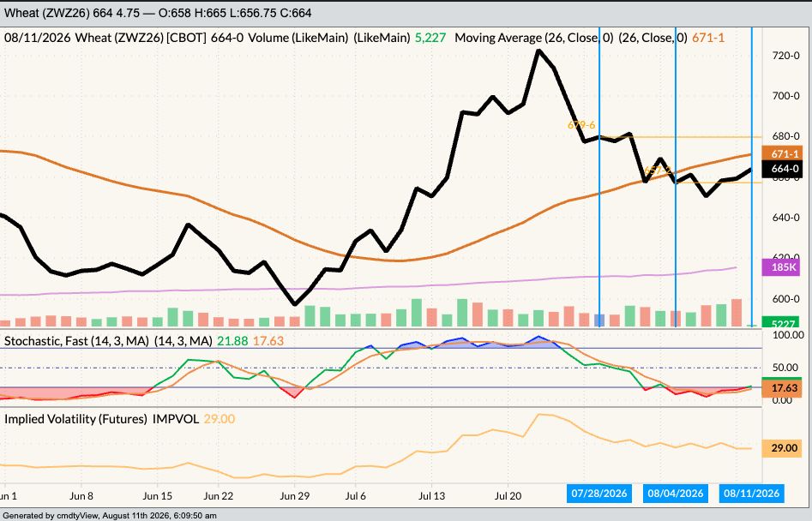Click the 640-0 price axis label
The width and height of the screenshot is (812, 521).
(786, 218)
